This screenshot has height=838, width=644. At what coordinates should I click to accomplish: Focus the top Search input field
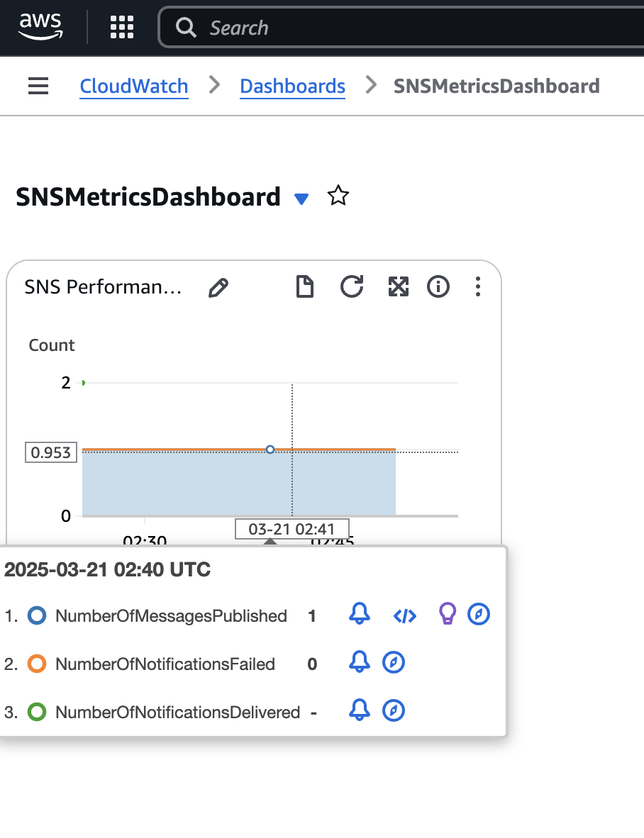(401, 27)
